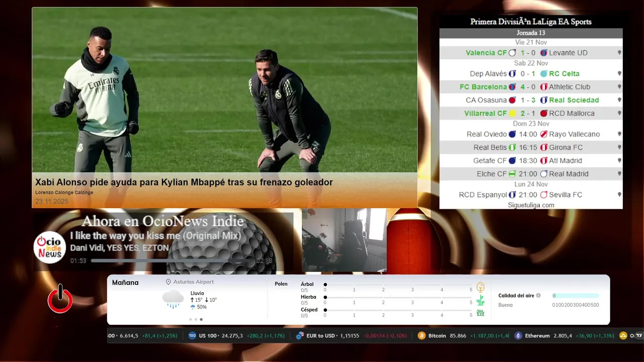Viewport: 644px width, 362px height.
Task: Click the Real Madrid crest icon
Action: pos(543,174)
